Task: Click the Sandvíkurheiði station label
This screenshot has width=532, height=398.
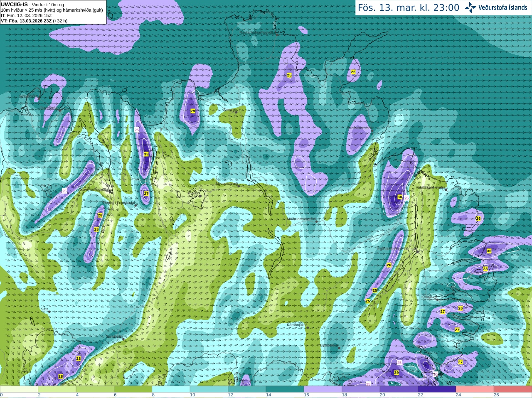Action: point(360,128)
